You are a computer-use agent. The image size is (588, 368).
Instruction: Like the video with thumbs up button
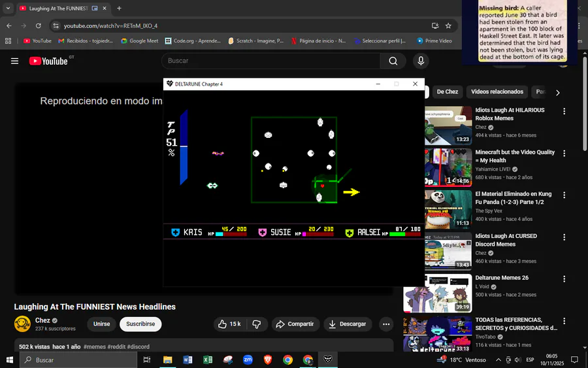coord(229,324)
